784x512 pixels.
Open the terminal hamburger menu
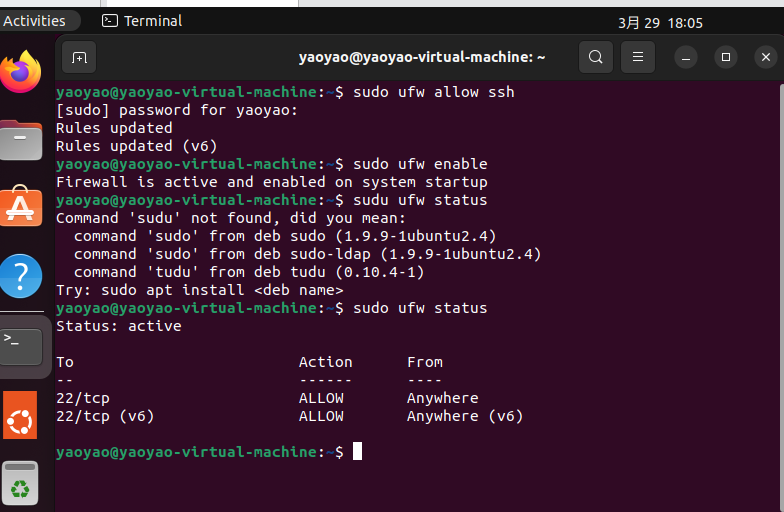pos(638,57)
